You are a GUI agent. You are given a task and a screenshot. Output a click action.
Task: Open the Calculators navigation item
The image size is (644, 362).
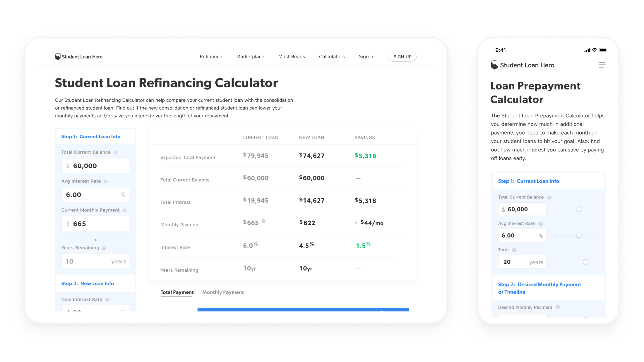point(331,56)
